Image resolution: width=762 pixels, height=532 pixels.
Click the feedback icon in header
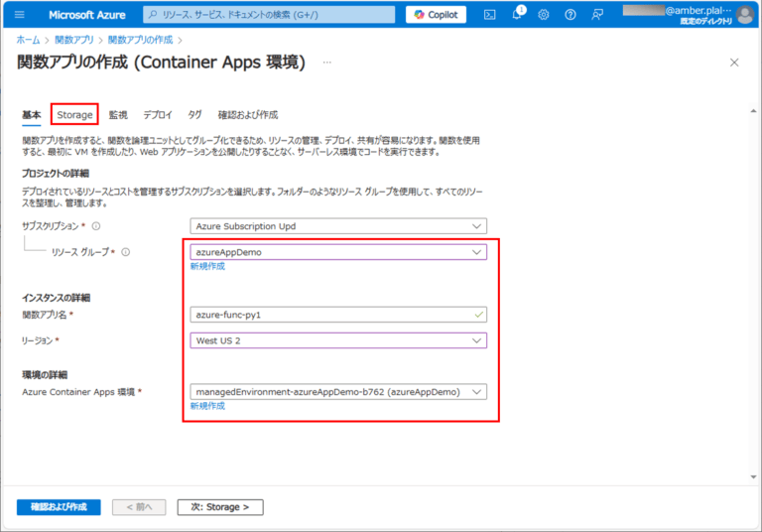(597, 14)
